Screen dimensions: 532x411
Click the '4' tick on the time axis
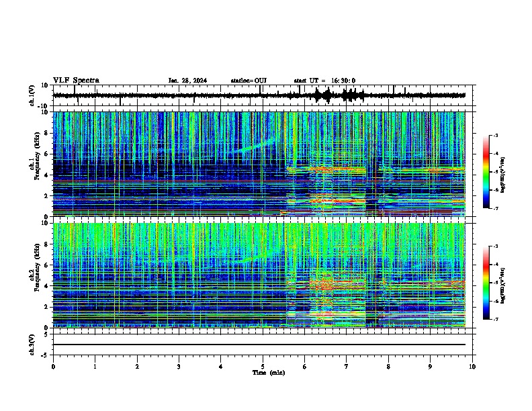coord(221,367)
